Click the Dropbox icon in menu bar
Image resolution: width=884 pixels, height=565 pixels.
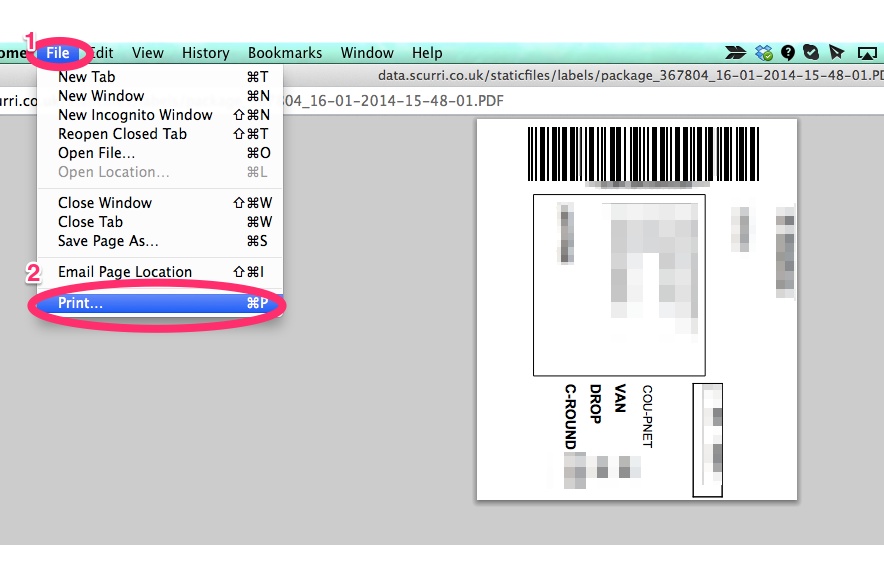[764, 53]
